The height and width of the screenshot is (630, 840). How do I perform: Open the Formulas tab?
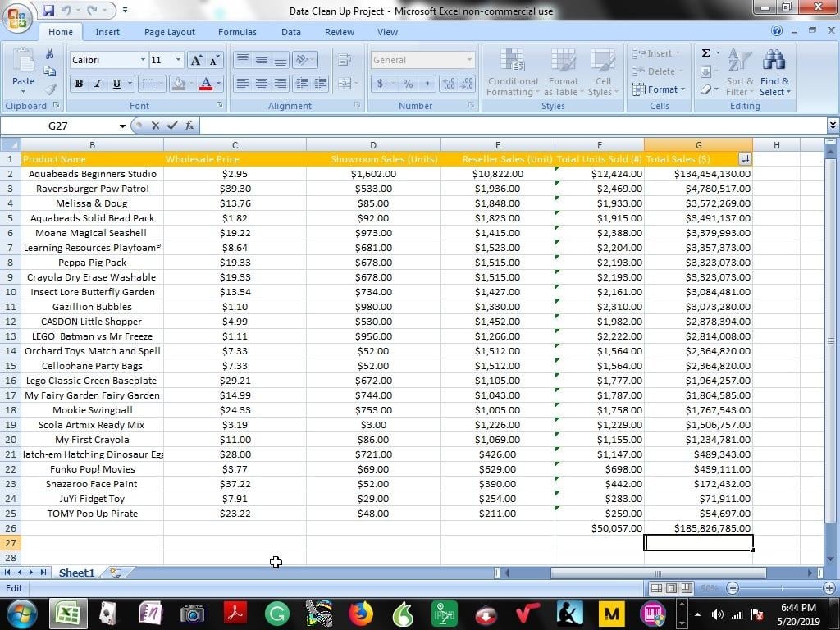[237, 32]
